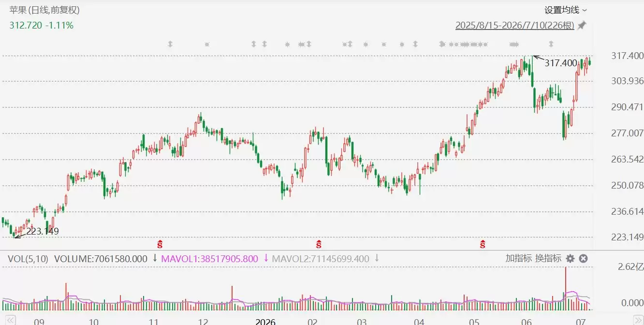Image resolution: width=644 pixels, height=325 pixels.
Task: Click the 06 month label on time axis
Action: (x=527, y=322)
